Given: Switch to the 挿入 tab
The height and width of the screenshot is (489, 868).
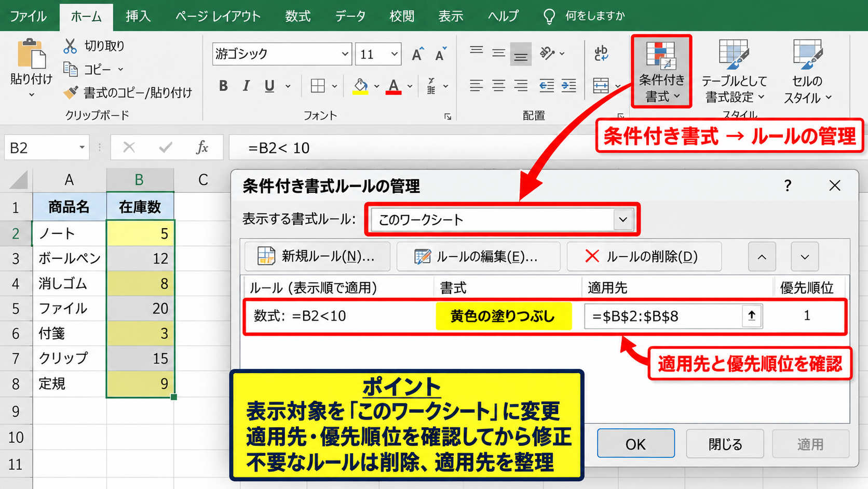Looking at the screenshot, I should pos(138,16).
